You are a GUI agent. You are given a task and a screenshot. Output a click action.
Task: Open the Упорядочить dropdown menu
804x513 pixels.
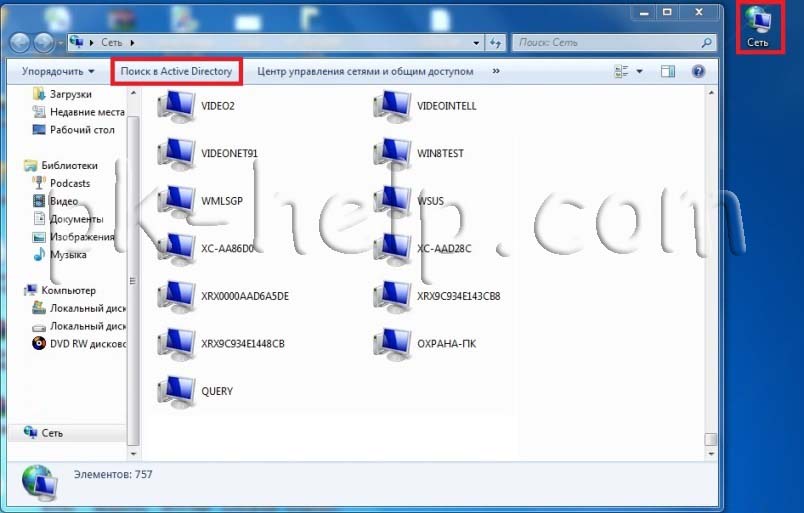[58, 72]
